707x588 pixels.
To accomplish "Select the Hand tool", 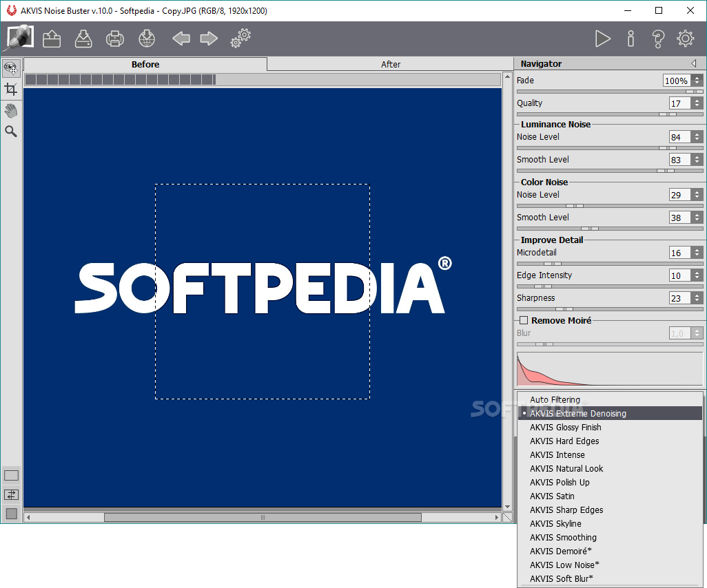I will 11,110.
